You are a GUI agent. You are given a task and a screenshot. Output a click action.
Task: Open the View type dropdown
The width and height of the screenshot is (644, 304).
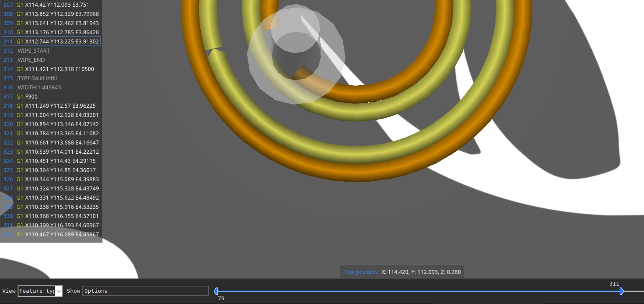(40, 291)
